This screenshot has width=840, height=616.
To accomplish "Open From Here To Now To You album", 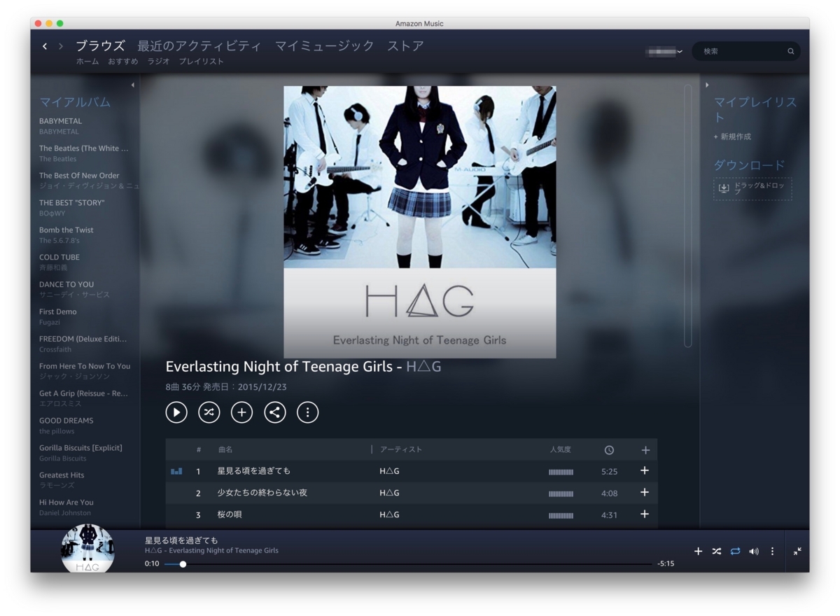I will coord(85,367).
